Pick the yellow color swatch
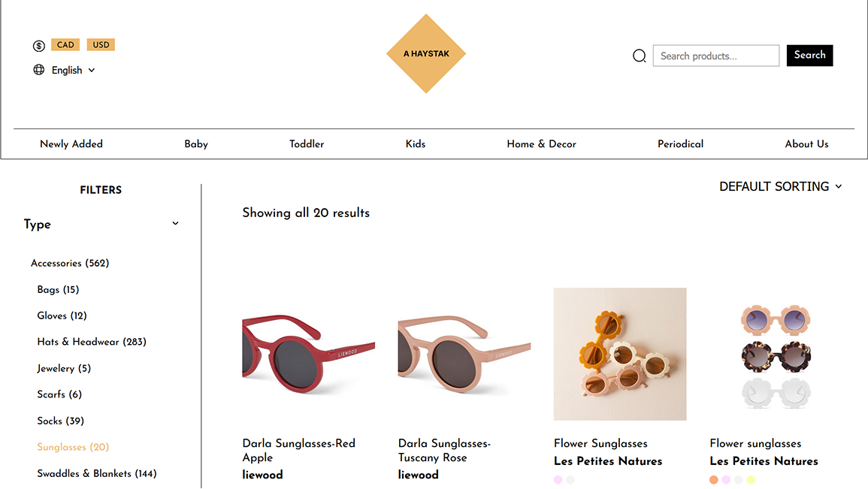This screenshot has width=868, height=489. (750, 480)
